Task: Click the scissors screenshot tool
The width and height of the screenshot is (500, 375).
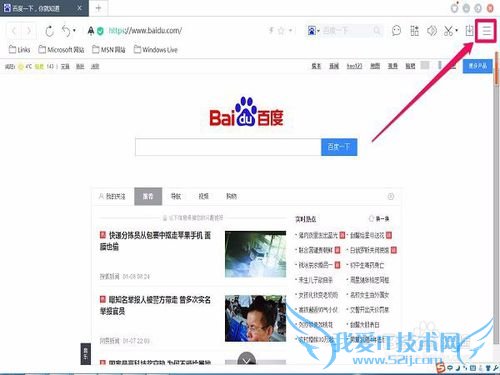Action: (x=448, y=31)
